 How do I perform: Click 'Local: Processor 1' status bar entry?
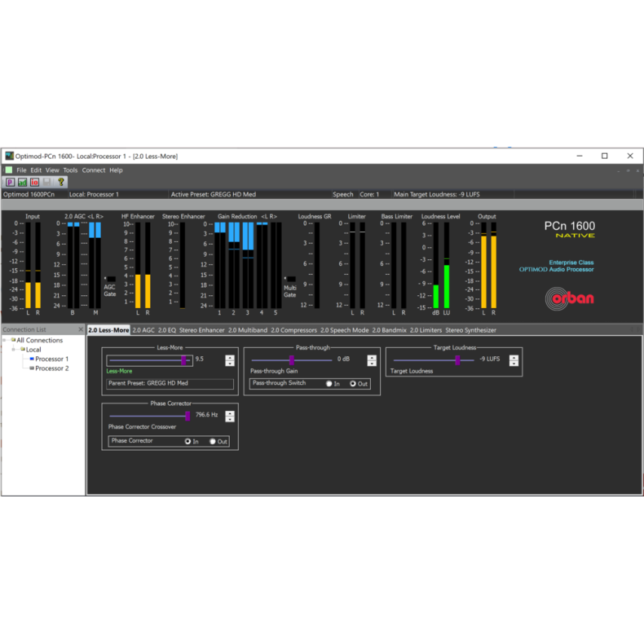coord(94,194)
